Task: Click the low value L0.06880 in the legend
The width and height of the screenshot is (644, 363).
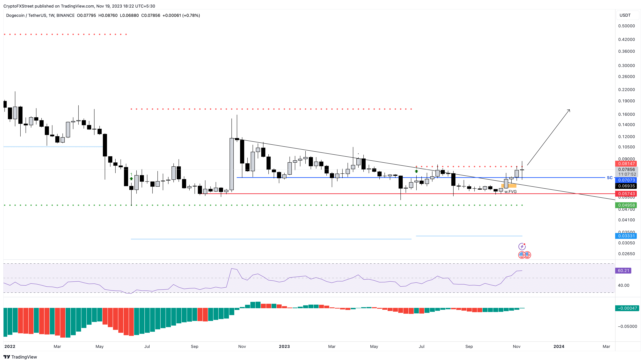Action: pyautogui.click(x=129, y=15)
